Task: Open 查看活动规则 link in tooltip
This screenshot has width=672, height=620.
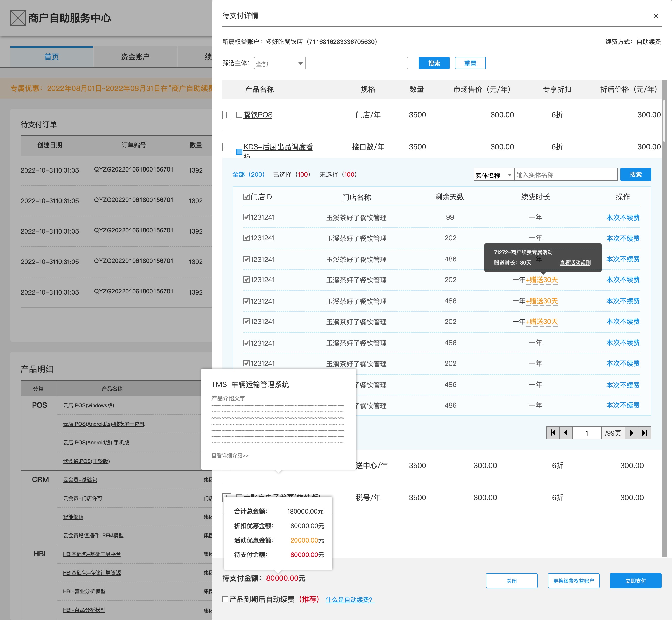Action: point(575,263)
